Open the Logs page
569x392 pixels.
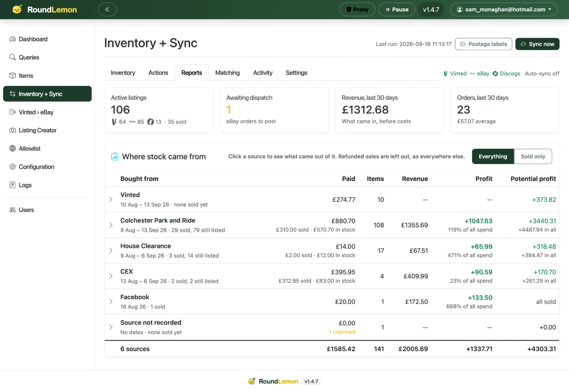[x=47, y=185]
